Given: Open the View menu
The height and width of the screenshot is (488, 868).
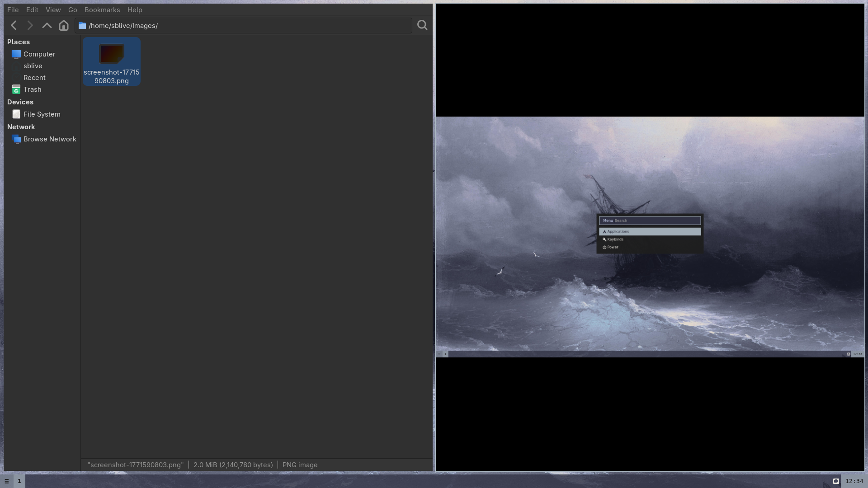Looking at the screenshot, I should [53, 10].
